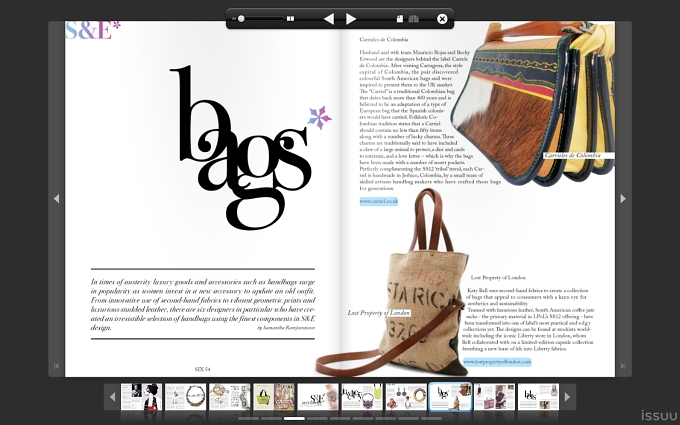Click the zoom slider handle in the toolbar
Image resolution: width=680 pixels, height=425 pixels.
click(241, 19)
